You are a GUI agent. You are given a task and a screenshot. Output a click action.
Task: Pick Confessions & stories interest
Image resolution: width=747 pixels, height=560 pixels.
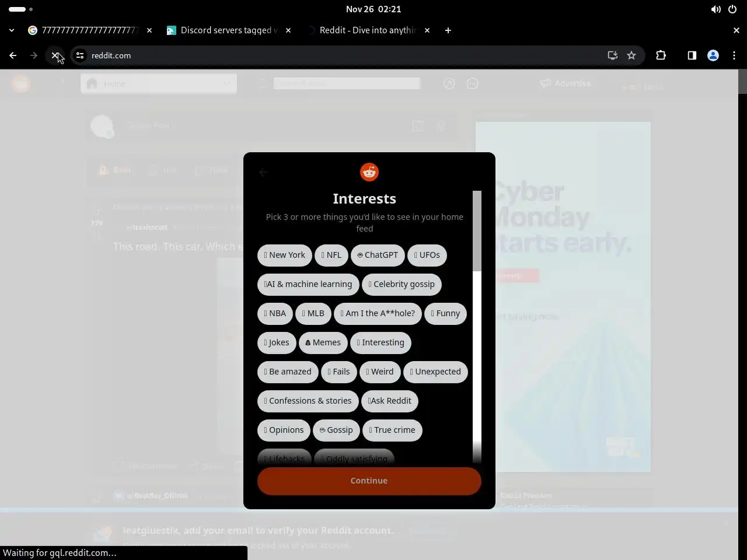[x=308, y=401]
